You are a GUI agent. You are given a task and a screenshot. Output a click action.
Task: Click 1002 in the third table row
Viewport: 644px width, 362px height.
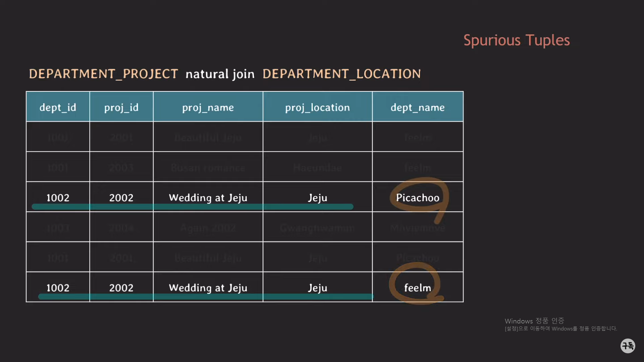(58, 197)
